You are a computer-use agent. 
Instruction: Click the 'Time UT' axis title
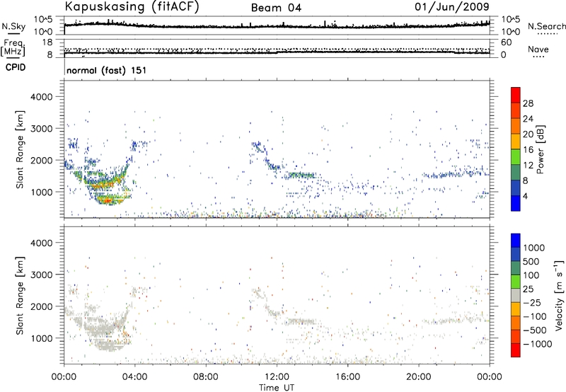tap(277, 388)
